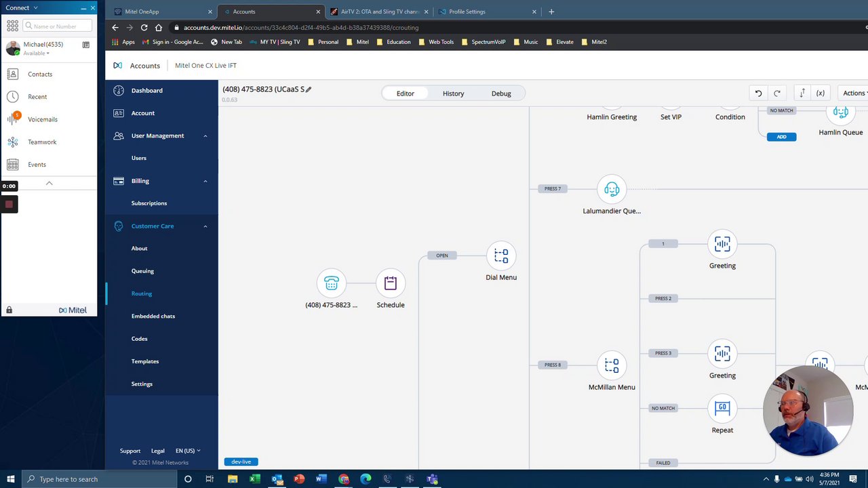The height and width of the screenshot is (488, 868).
Task: Click the dev-live environment badge
Action: click(x=241, y=462)
